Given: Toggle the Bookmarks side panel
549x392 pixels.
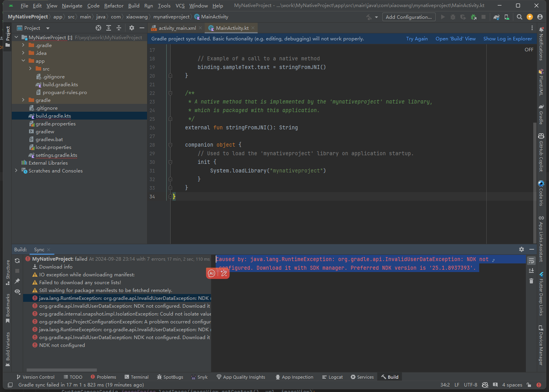Looking at the screenshot, I should 8,309.
